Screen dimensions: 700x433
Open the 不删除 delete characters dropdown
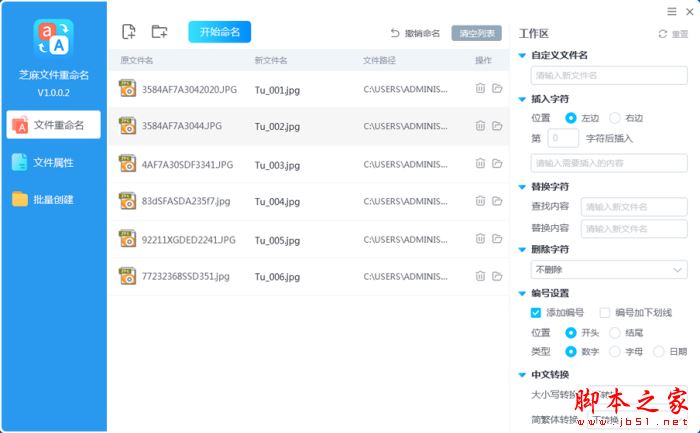[x=609, y=270]
